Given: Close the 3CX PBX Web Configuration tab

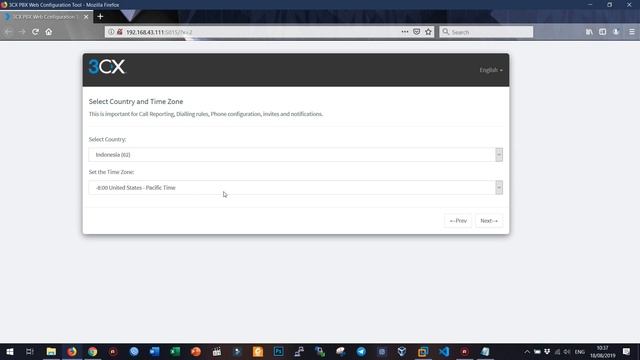Looking at the screenshot, I should (x=86, y=17).
